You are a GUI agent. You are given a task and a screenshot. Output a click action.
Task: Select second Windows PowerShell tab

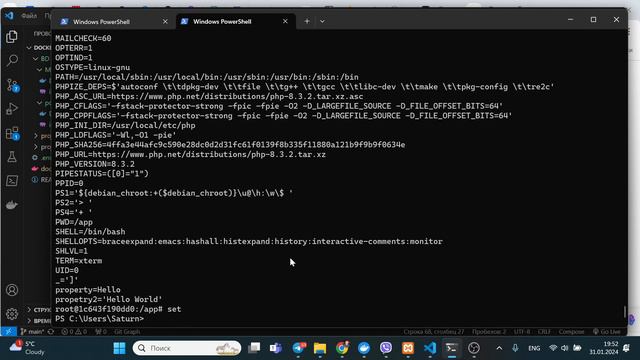(222, 22)
